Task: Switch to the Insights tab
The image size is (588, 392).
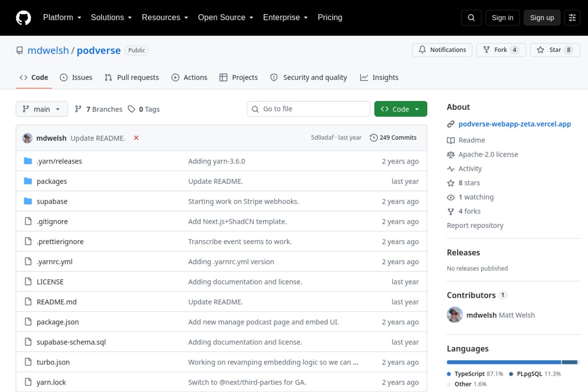Action: pos(379,78)
